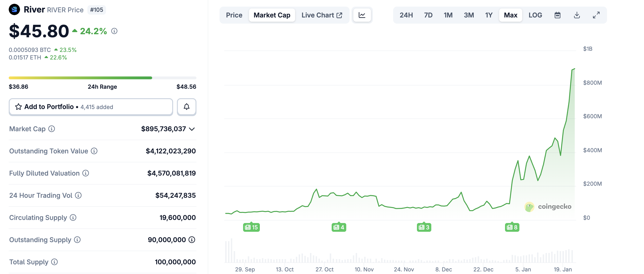Expand Market Cap value chevron

pos(192,129)
